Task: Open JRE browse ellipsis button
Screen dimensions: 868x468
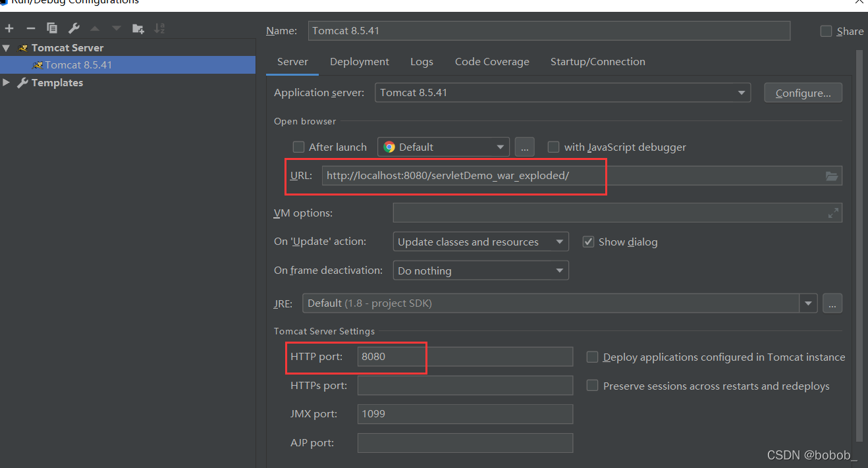Action: tap(832, 303)
